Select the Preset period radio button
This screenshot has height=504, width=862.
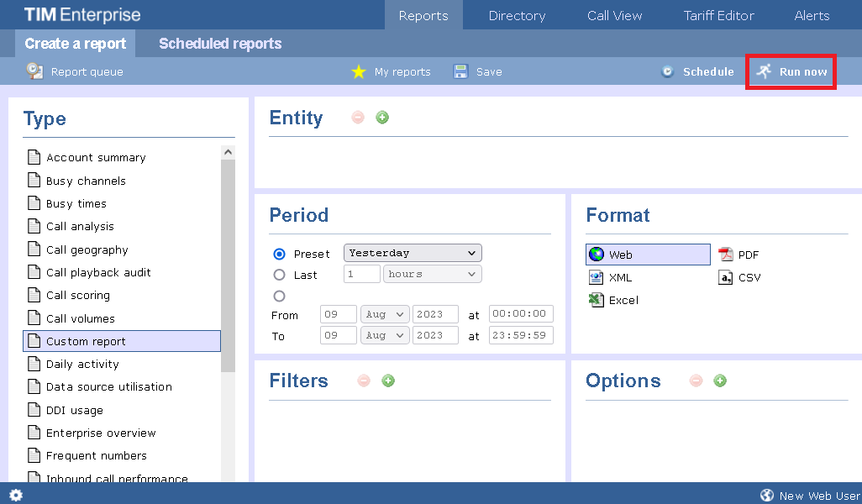(x=280, y=254)
